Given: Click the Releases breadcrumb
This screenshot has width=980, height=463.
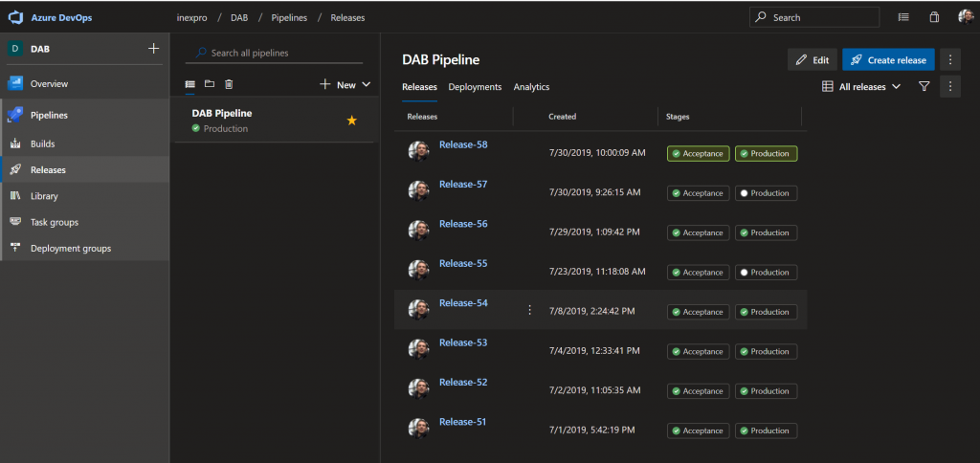Looking at the screenshot, I should [x=347, y=17].
